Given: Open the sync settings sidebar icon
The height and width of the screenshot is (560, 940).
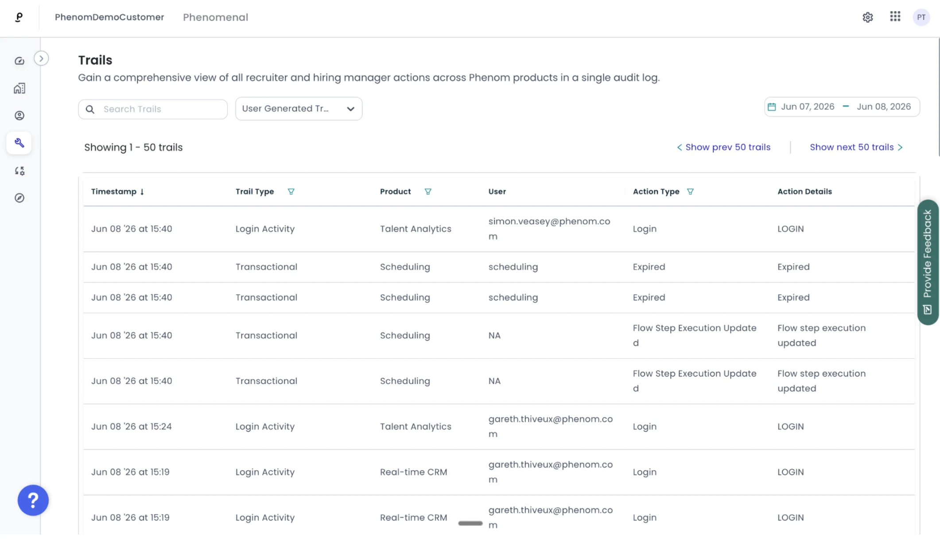Looking at the screenshot, I should coord(19,171).
